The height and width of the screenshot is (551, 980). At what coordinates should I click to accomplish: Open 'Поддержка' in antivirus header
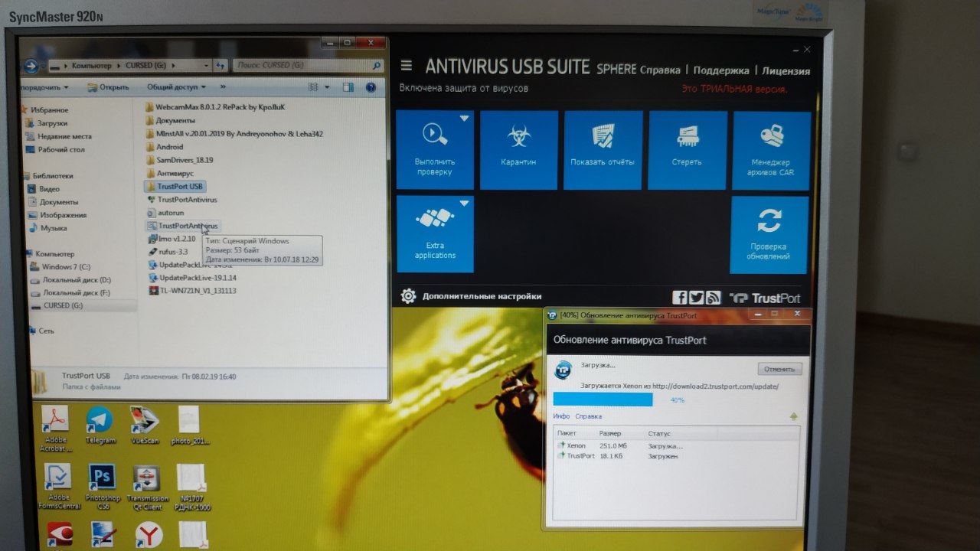coord(720,70)
